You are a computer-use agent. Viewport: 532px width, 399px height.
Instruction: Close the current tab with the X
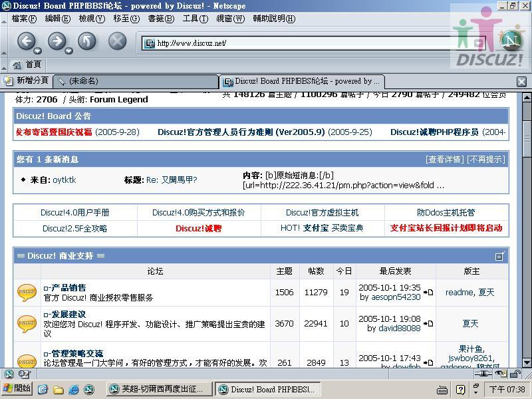pos(521,81)
